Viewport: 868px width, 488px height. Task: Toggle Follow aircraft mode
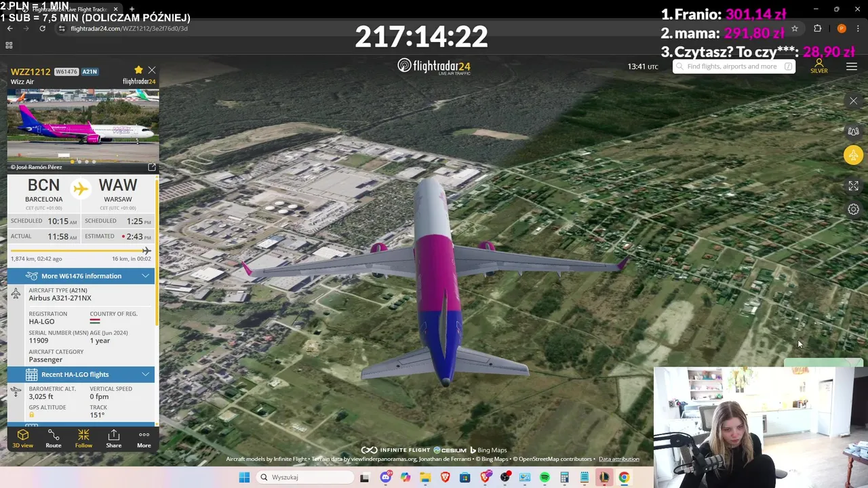tap(83, 439)
